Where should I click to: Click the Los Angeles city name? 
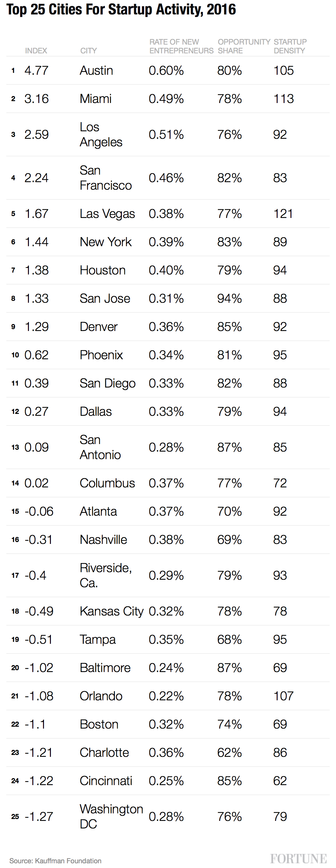click(100, 134)
